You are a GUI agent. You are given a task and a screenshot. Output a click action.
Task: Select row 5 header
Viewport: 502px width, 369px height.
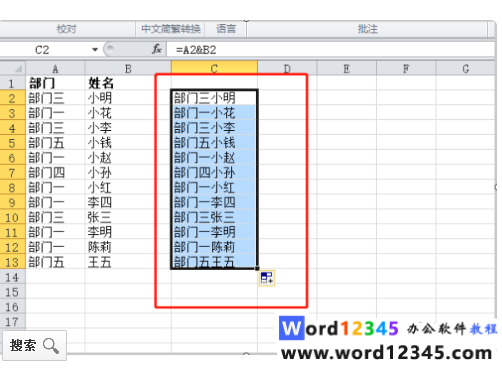tap(13, 143)
